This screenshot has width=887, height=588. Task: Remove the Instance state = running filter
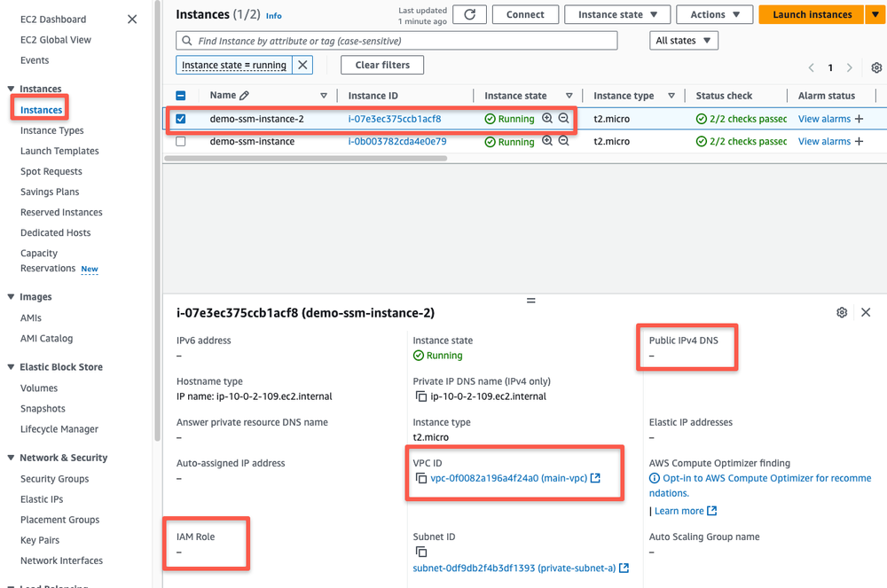point(302,65)
